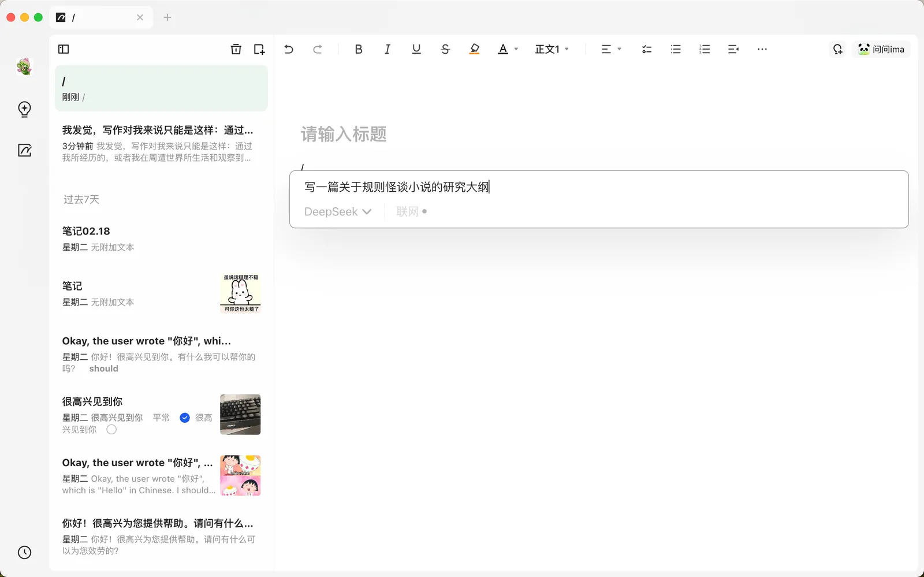Image resolution: width=924 pixels, height=577 pixels.
Task: Check the blue checked checkbox in 很高兴见到你 note
Action: 185,418
